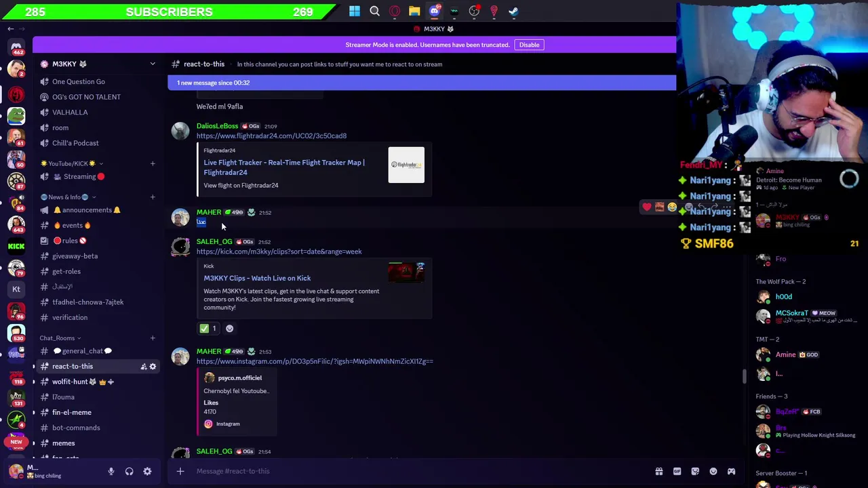Open M3KKY Clips - Watch Live on Kick title

click(x=257, y=278)
